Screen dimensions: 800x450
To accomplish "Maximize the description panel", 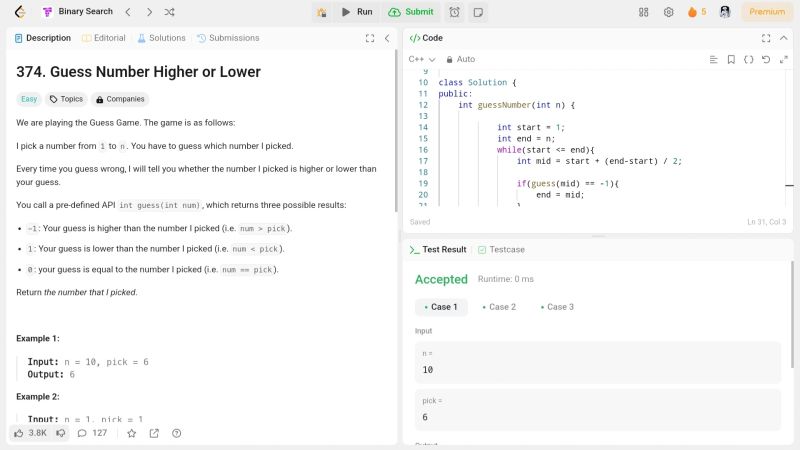I will click(370, 38).
